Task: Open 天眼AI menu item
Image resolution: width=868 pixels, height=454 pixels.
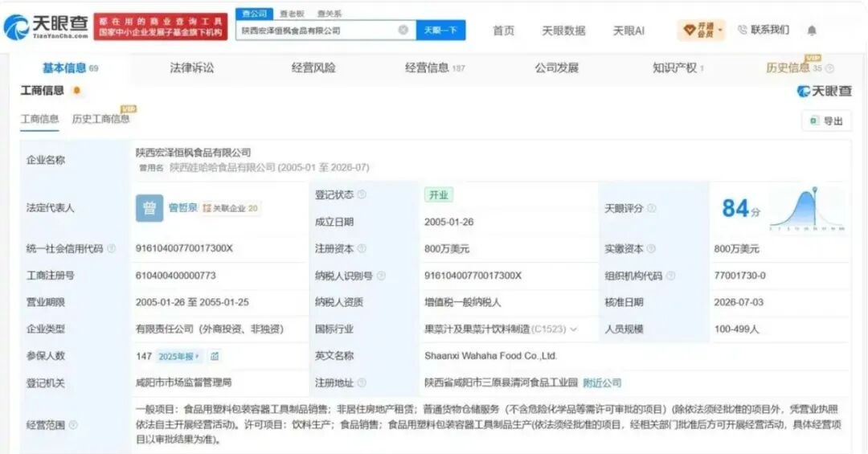Action: (x=628, y=31)
